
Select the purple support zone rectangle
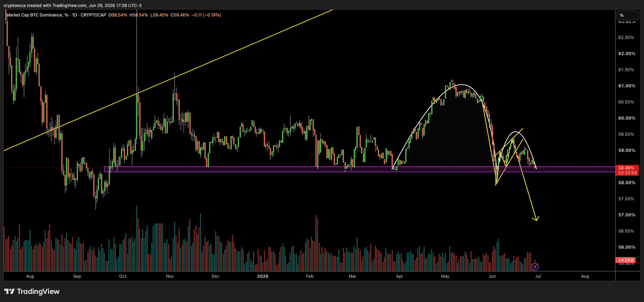tap(360, 170)
